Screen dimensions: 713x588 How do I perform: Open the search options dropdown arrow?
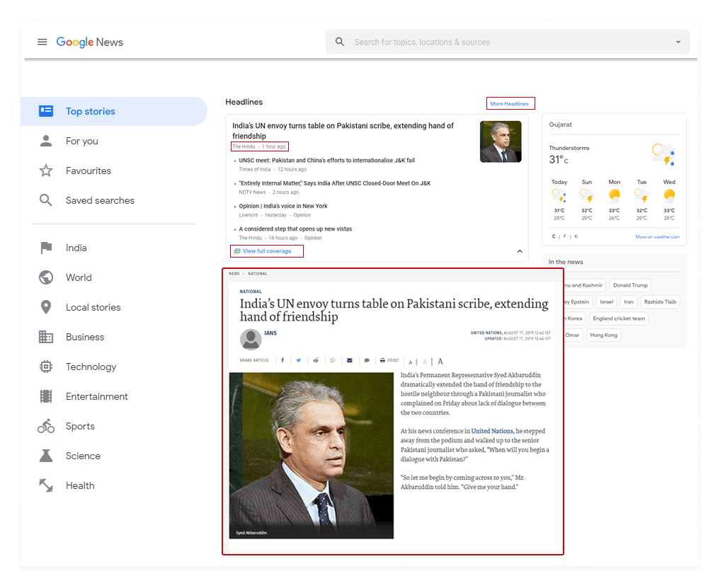coord(678,42)
